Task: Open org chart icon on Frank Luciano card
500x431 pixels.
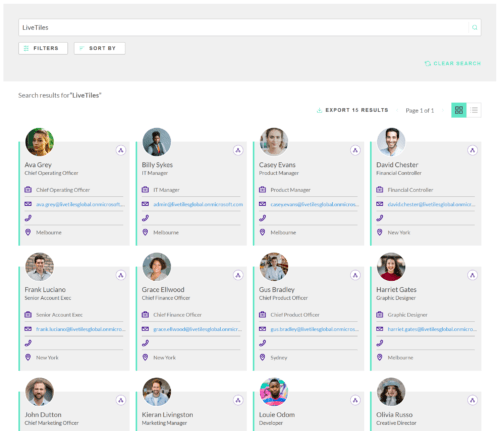Action: (121, 275)
